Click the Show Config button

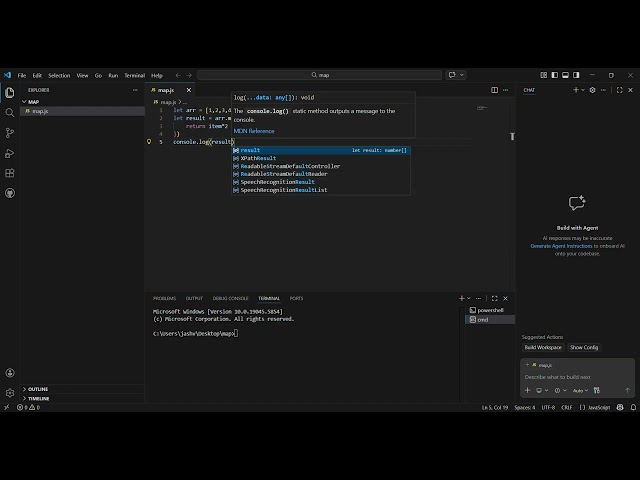(x=584, y=347)
